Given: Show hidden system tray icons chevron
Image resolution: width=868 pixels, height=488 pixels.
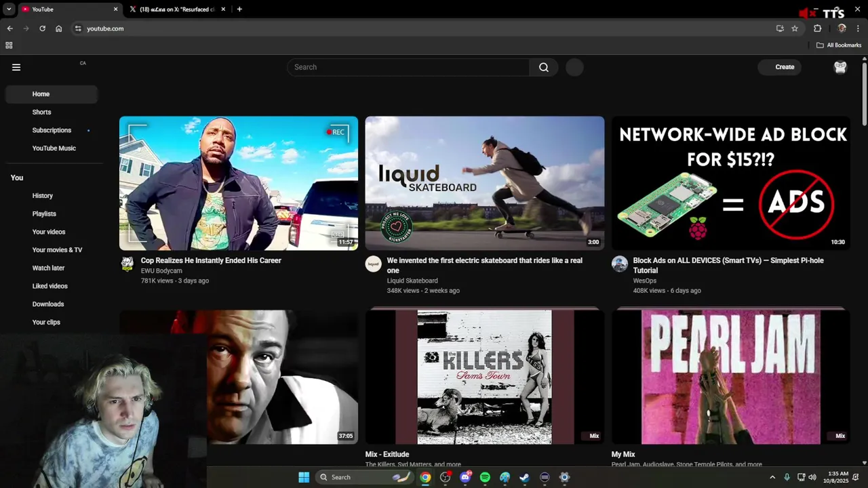Looking at the screenshot, I should point(772,477).
